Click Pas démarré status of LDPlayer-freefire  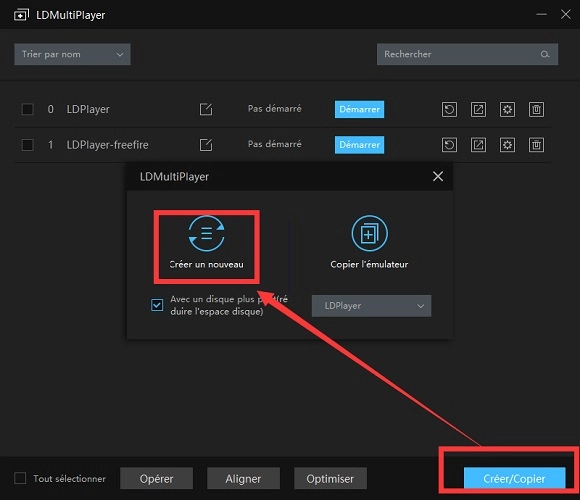click(x=274, y=144)
